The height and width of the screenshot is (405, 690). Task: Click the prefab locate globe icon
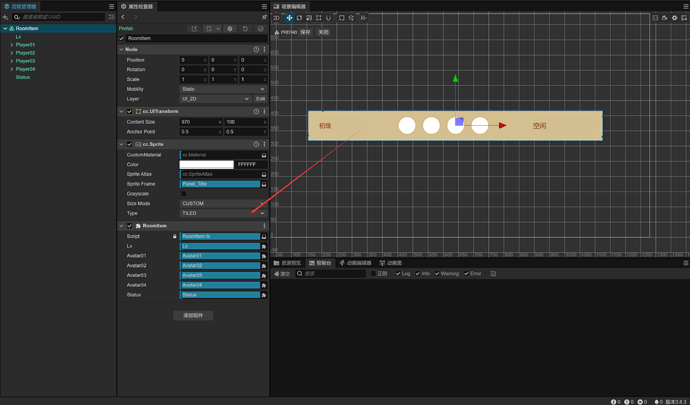tap(230, 28)
